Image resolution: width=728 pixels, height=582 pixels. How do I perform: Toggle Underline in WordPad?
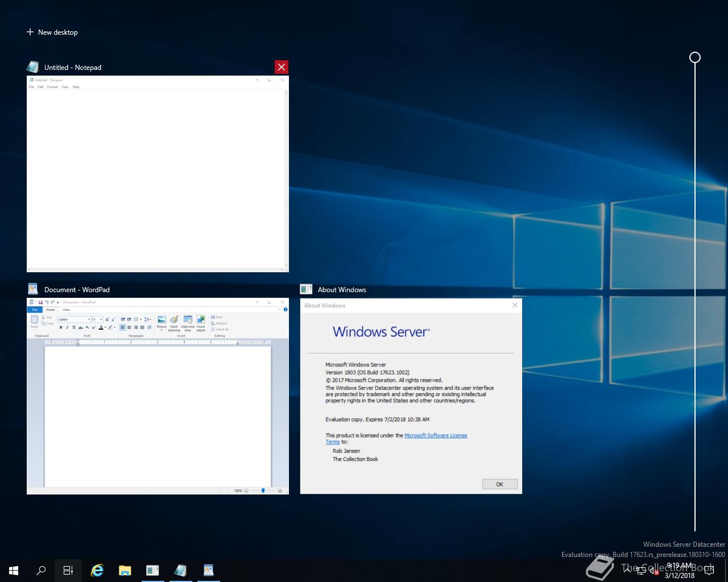point(74,327)
